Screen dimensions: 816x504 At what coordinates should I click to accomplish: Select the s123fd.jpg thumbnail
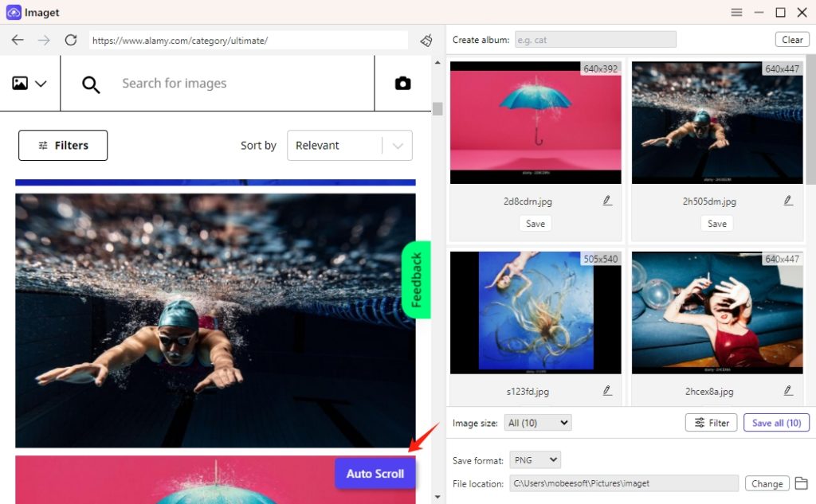tap(535, 311)
